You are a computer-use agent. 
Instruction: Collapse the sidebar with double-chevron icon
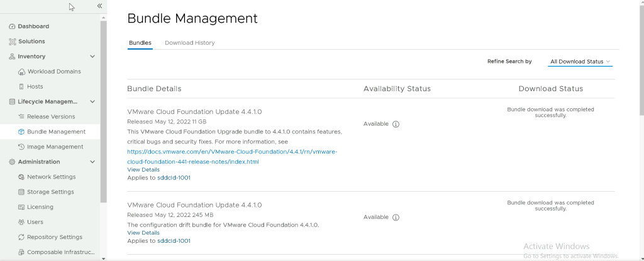pos(99,6)
